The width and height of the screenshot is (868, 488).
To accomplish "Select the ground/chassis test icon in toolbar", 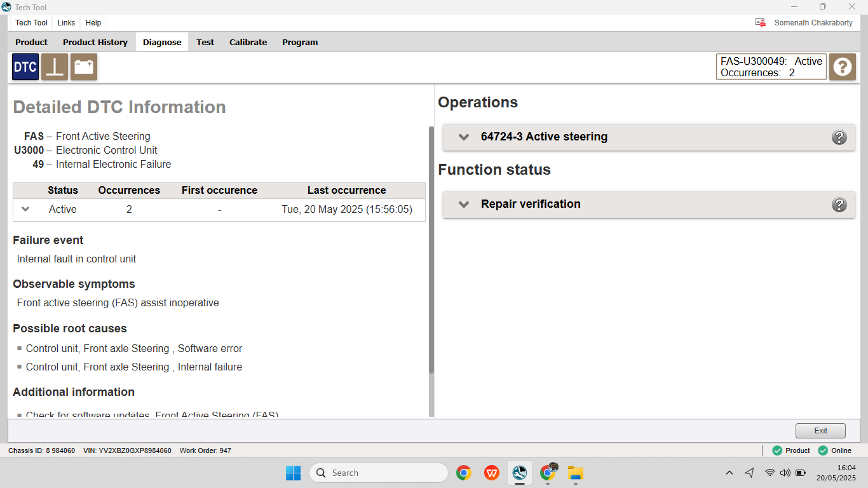I will tap(55, 67).
